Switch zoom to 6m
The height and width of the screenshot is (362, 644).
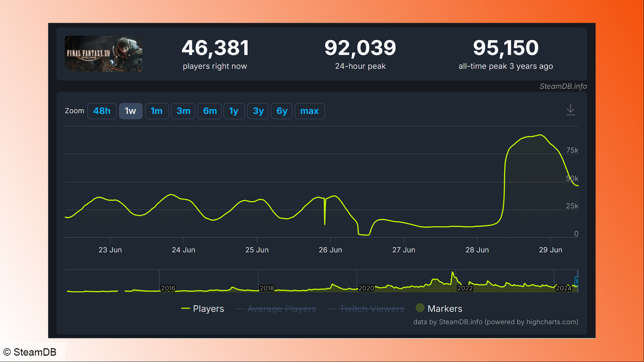210,111
